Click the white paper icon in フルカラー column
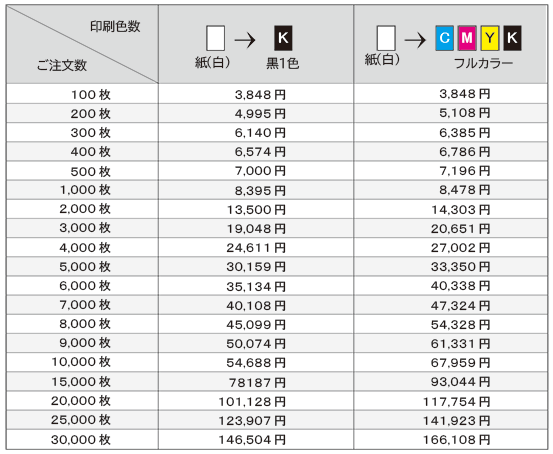 (x=386, y=38)
